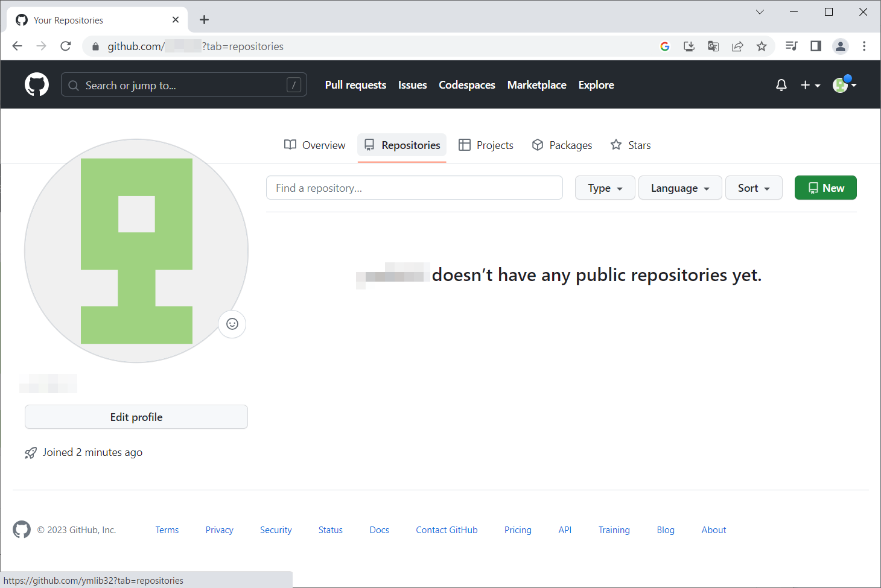Switch to the Overview tab
Viewport: 881px width, 588px height.
315,145
